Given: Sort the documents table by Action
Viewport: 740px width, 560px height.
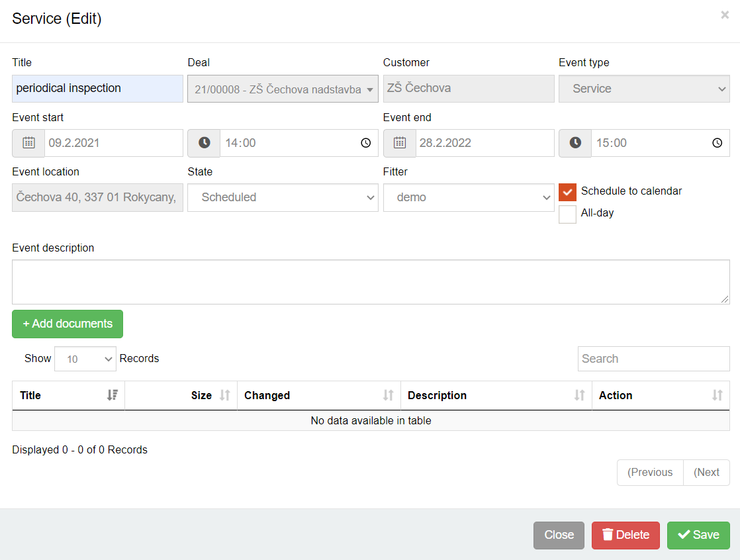Looking at the screenshot, I should coord(661,395).
